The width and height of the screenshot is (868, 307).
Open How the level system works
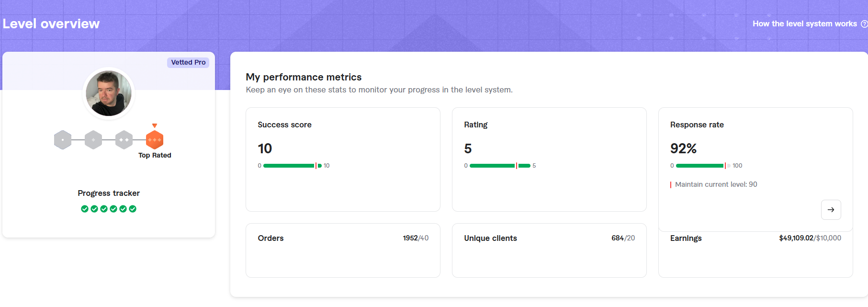click(804, 24)
